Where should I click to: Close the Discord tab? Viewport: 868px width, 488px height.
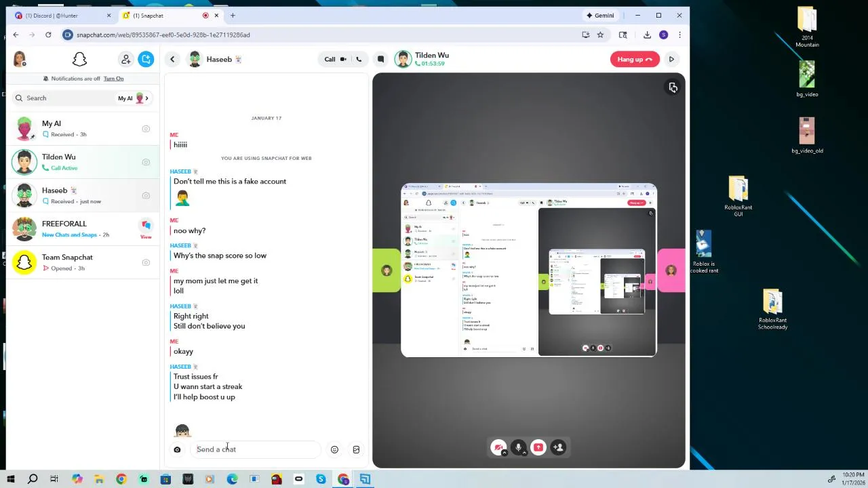pyautogui.click(x=108, y=16)
